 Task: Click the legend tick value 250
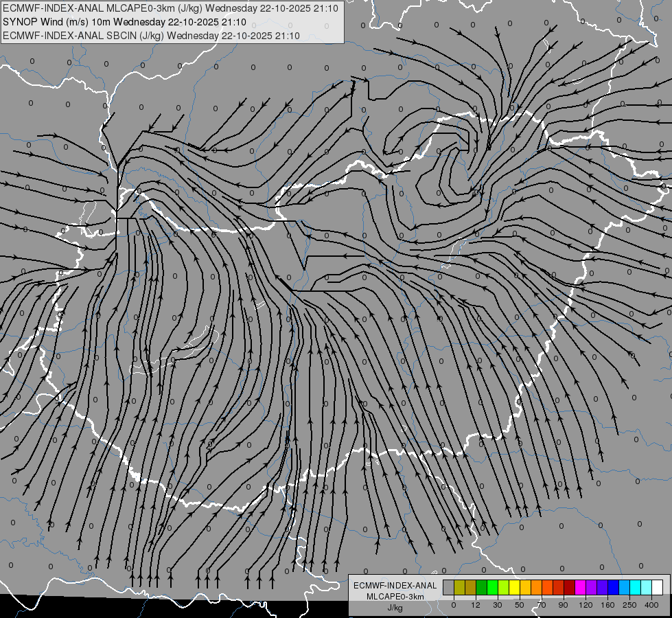[x=629, y=605]
